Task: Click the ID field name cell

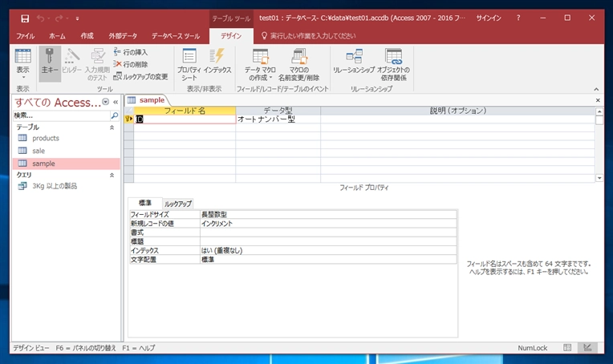Action: pyautogui.click(x=185, y=119)
